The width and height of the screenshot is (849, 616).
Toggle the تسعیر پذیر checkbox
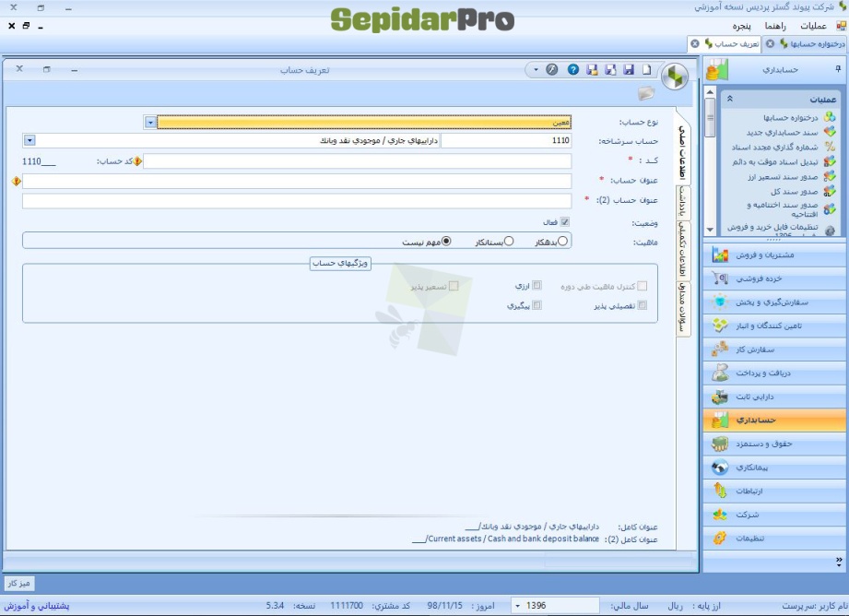coord(454,286)
